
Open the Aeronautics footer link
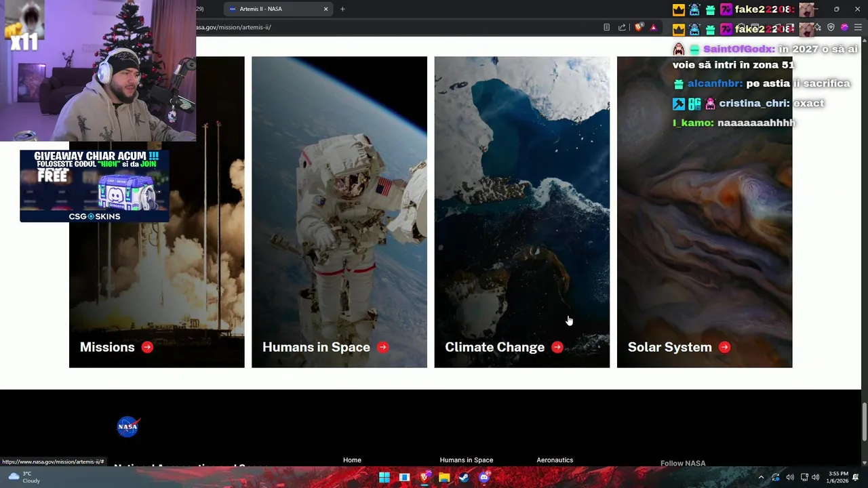555,460
